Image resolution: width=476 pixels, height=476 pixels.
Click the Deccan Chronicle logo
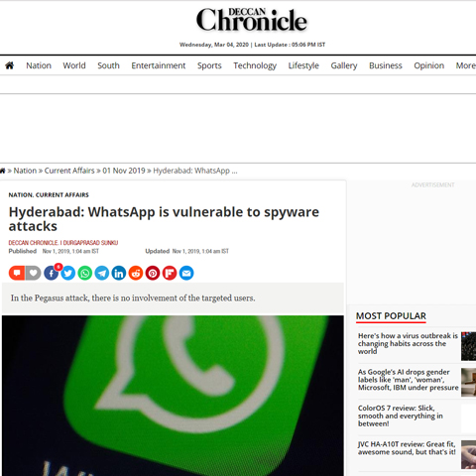[x=252, y=20]
